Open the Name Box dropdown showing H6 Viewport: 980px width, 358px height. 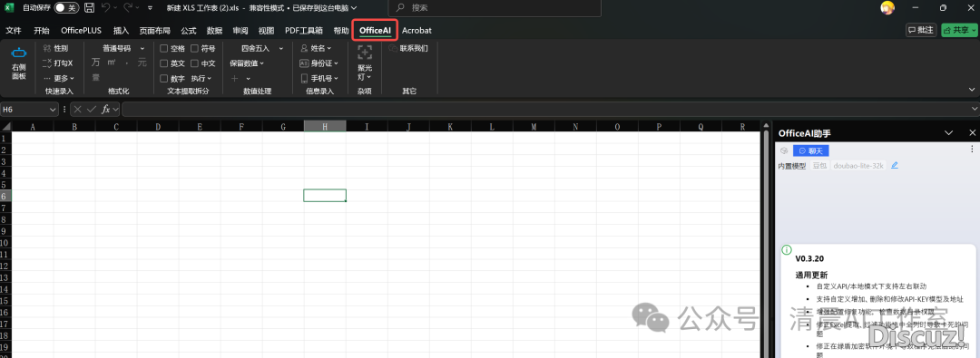point(53,109)
